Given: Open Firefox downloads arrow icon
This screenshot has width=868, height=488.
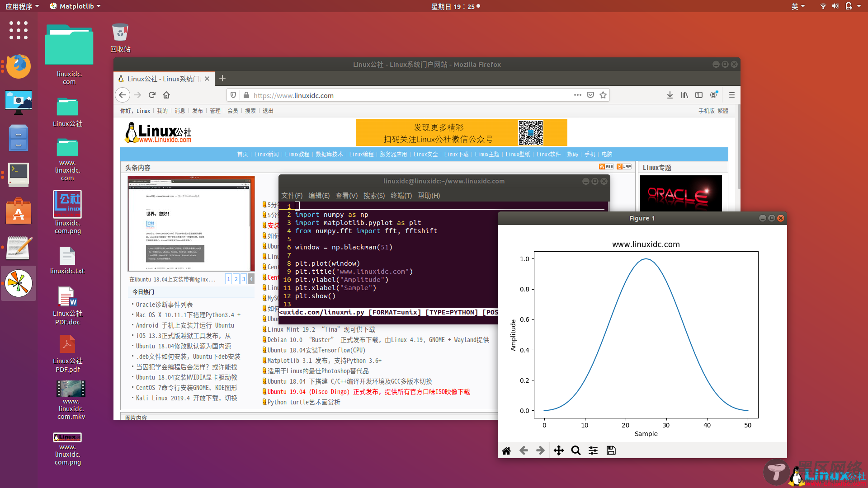Looking at the screenshot, I should [x=670, y=95].
